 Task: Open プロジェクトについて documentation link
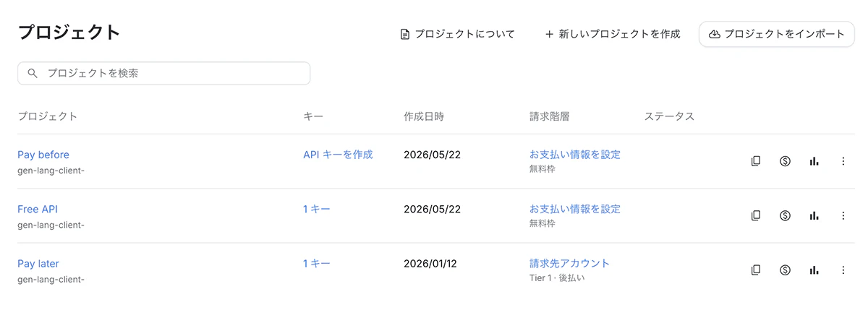[457, 34]
